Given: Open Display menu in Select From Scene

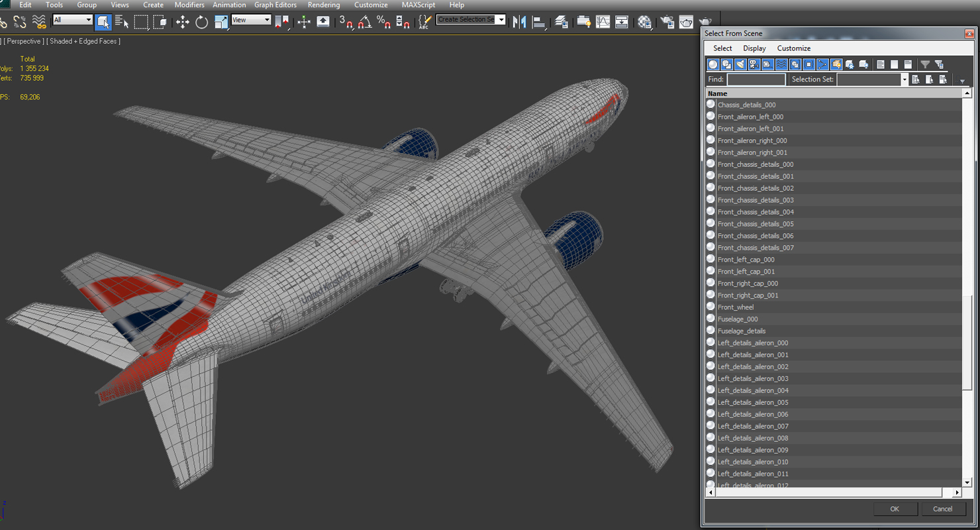Looking at the screenshot, I should (754, 48).
